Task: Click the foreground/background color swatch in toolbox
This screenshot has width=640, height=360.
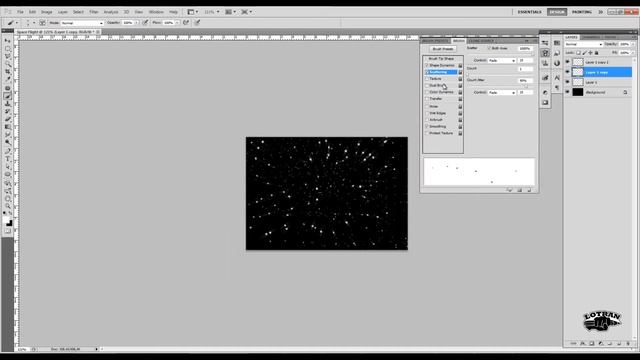Action: tap(8, 222)
